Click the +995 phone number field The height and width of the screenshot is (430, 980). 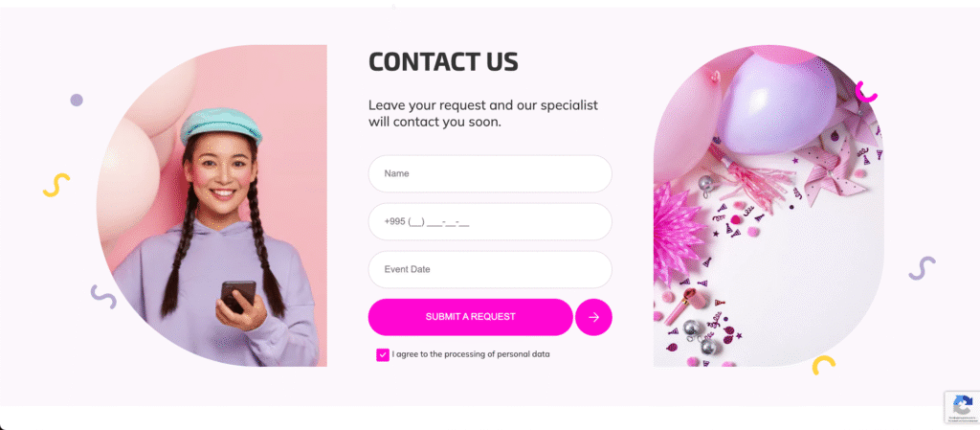point(490,222)
